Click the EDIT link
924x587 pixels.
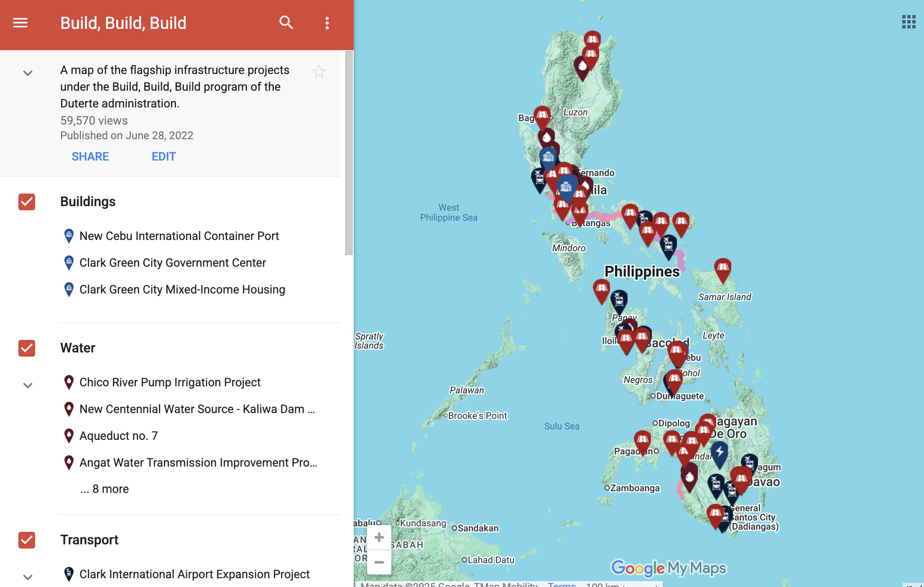pos(163,156)
